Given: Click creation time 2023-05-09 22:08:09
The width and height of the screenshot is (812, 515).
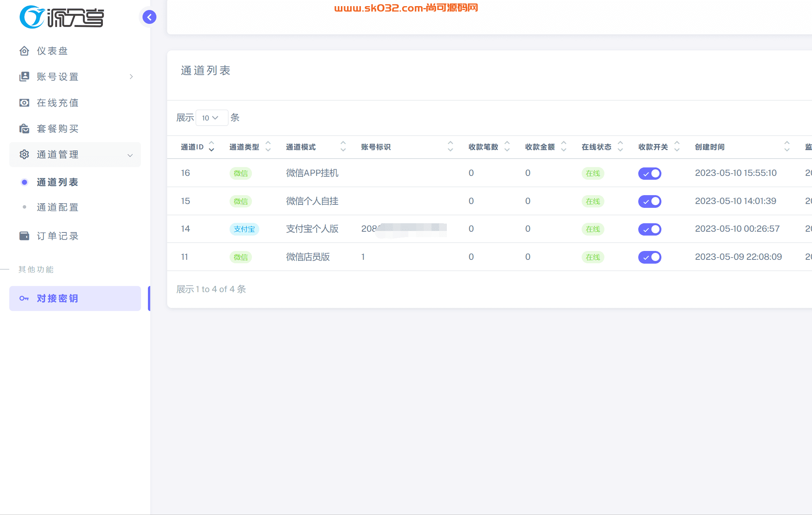Looking at the screenshot, I should [738, 257].
